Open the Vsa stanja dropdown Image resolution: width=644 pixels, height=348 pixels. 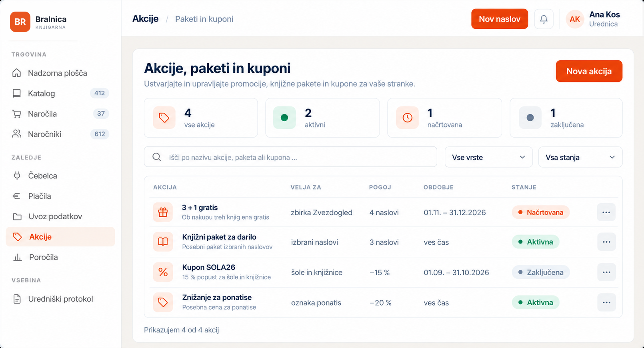click(x=580, y=157)
